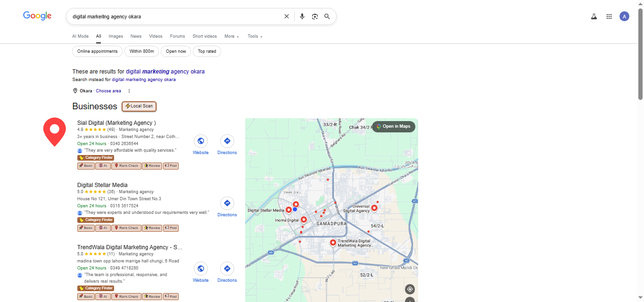
Task: Switch to the Videos tab
Action: [156, 36]
